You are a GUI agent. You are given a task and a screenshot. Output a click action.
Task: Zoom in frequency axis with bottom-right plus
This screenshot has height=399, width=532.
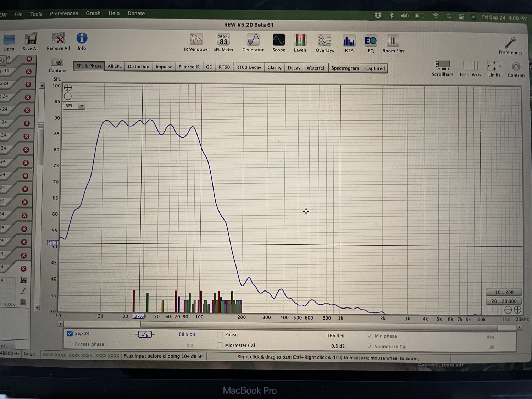(517, 310)
